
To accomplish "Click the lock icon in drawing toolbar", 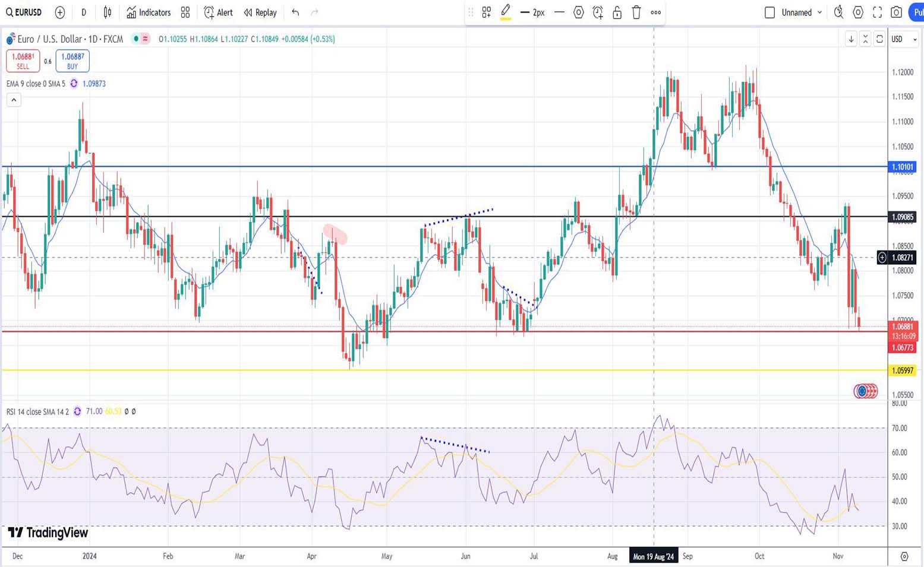I will pyautogui.click(x=617, y=12).
